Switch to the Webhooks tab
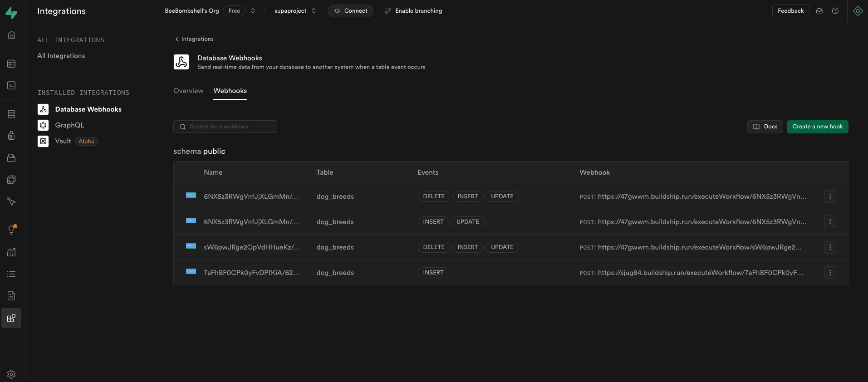 tap(230, 91)
